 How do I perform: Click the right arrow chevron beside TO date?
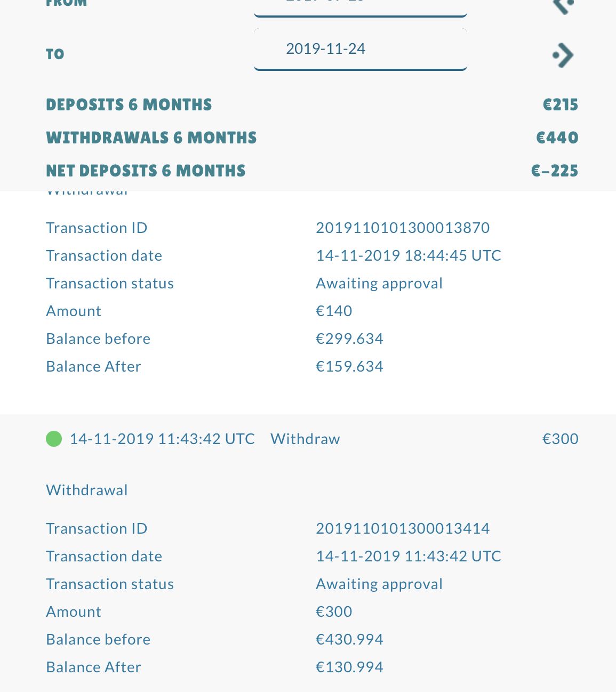pyautogui.click(x=563, y=55)
